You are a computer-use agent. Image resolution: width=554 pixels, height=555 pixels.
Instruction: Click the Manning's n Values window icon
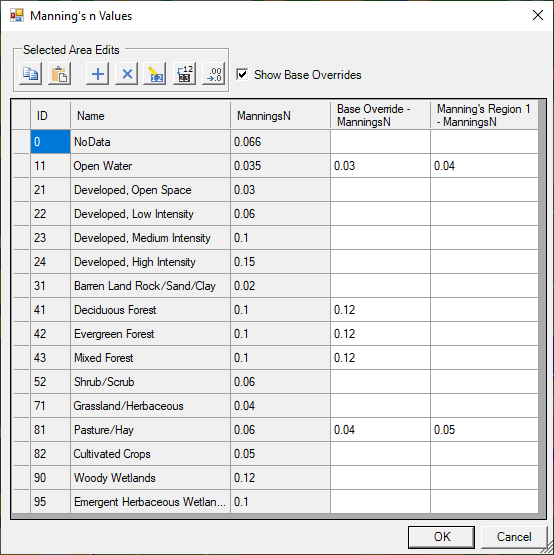point(17,16)
